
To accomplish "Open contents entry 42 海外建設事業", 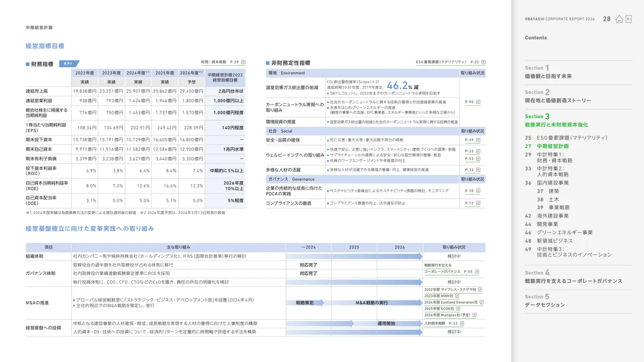I will point(547,216).
